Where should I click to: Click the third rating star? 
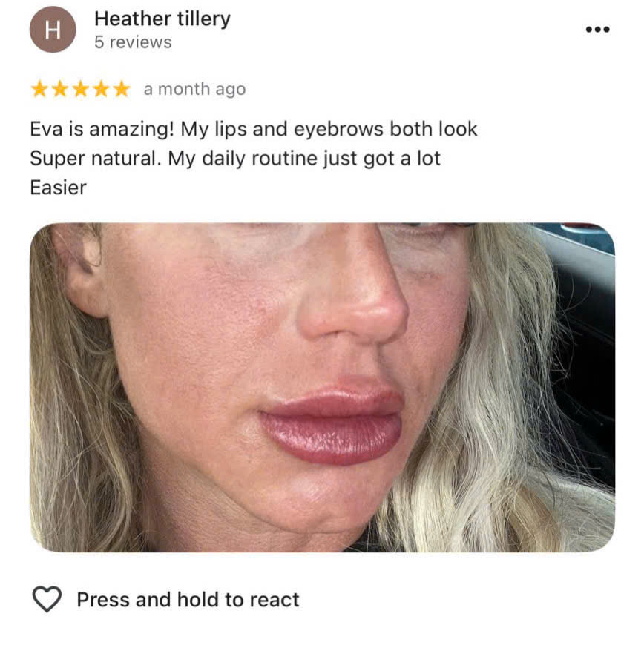pos(81,89)
